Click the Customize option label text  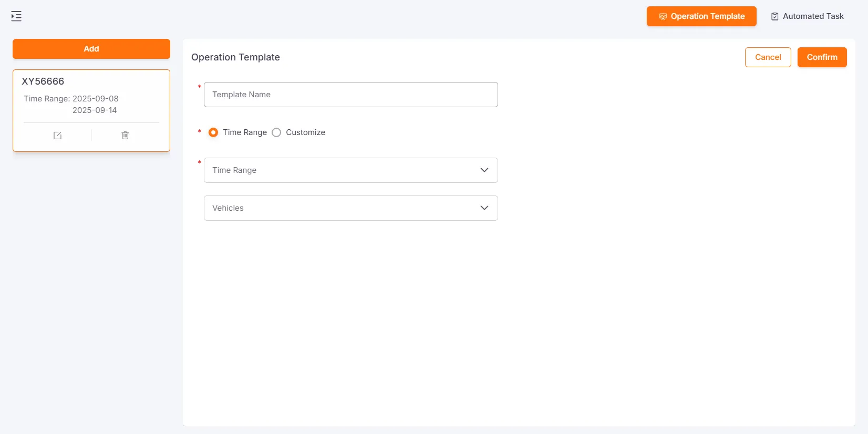(305, 132)
